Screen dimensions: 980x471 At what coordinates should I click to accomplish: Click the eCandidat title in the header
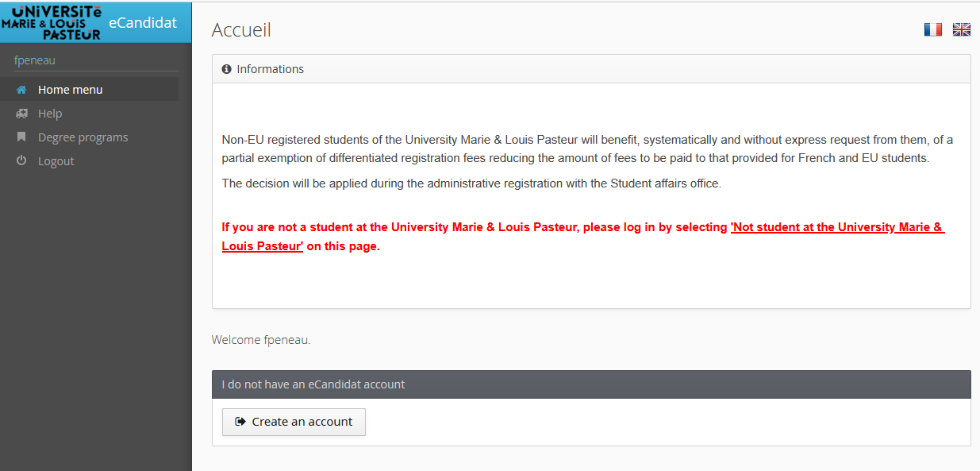[143, 22]
